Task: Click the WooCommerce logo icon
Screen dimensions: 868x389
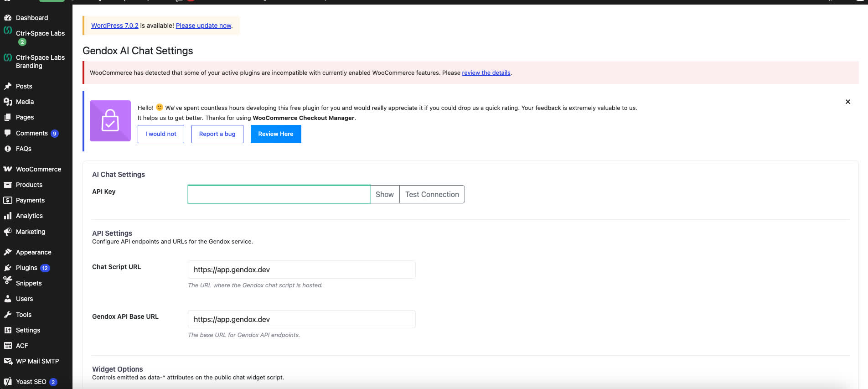Action: point(8,169)
